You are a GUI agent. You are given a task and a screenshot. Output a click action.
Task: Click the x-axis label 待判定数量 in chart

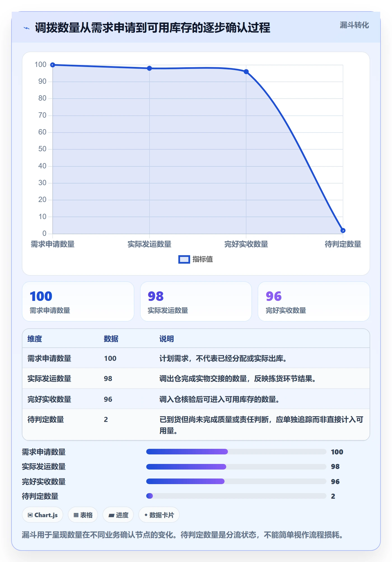343,244
